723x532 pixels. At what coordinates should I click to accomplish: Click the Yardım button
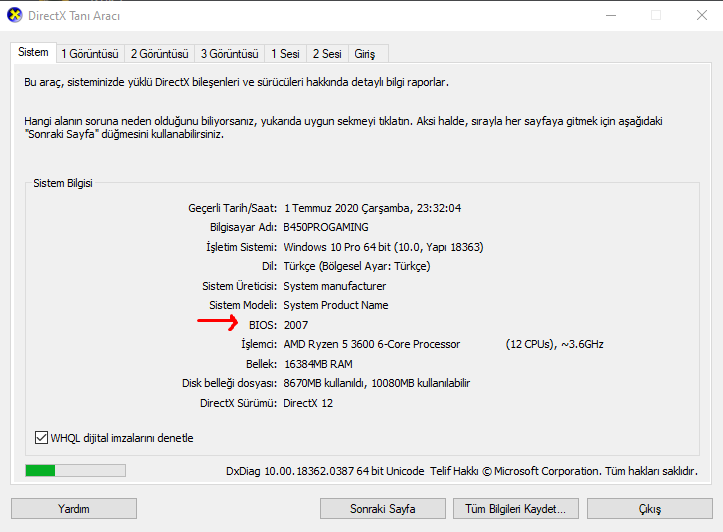74,508
